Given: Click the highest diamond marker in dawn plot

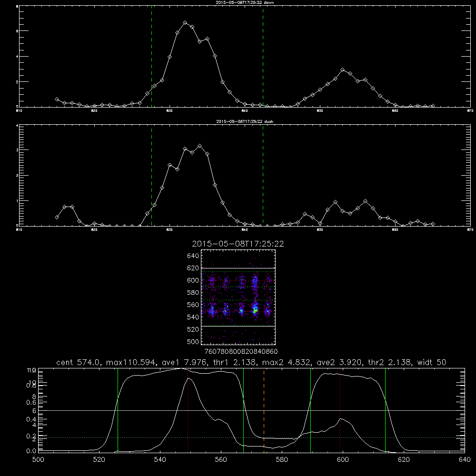Looking at the screenshot, I should (x=185, y=23).
